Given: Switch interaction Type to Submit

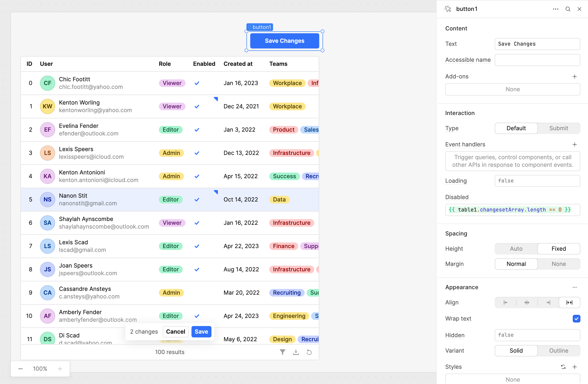Looking at the screenshot, I should tap(558, 128).
